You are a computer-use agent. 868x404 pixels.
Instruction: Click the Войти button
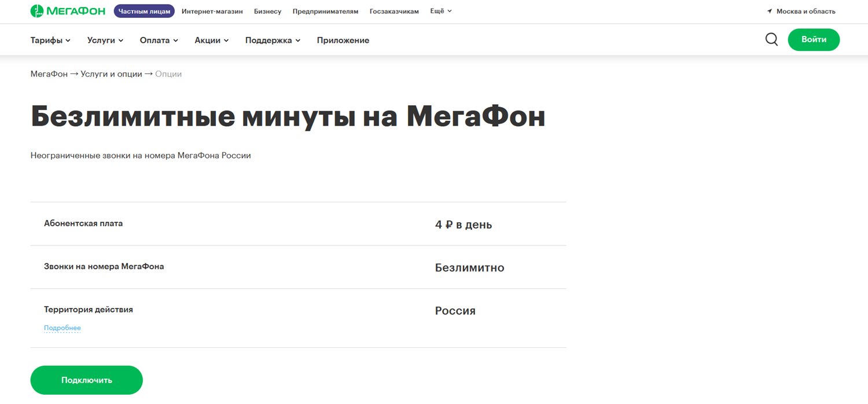coord(814,39)
